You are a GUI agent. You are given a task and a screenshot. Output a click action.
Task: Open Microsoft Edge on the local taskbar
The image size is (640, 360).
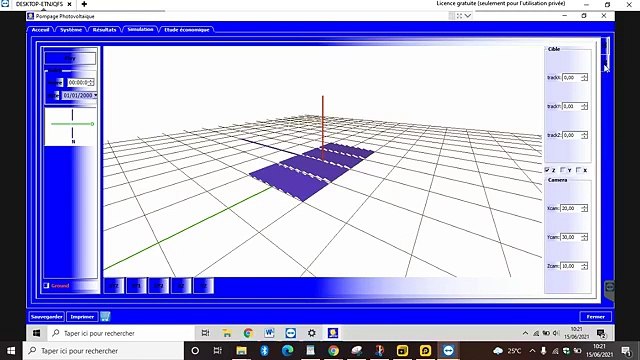(287, 351)
